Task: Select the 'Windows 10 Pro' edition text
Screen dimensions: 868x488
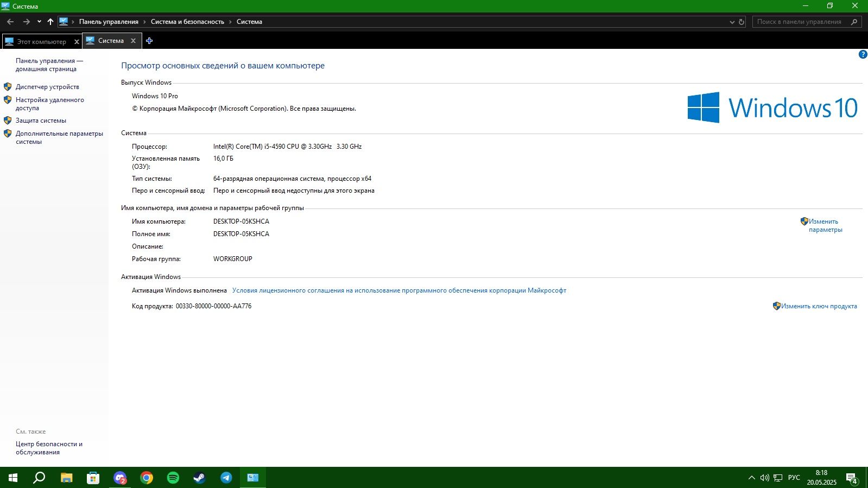Action: (155, 96)
